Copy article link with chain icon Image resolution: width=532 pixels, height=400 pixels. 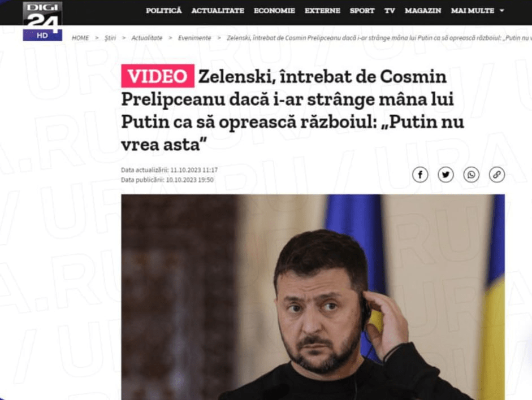497,175
